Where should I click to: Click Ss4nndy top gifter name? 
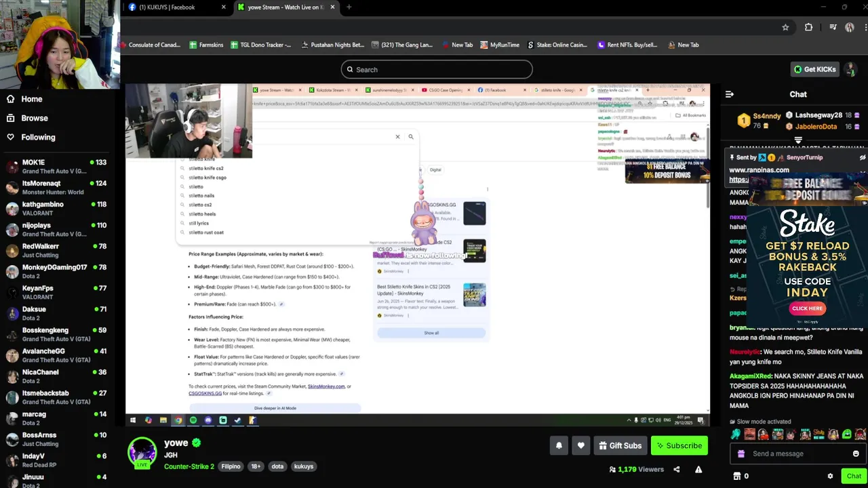[x=767, y=116]
